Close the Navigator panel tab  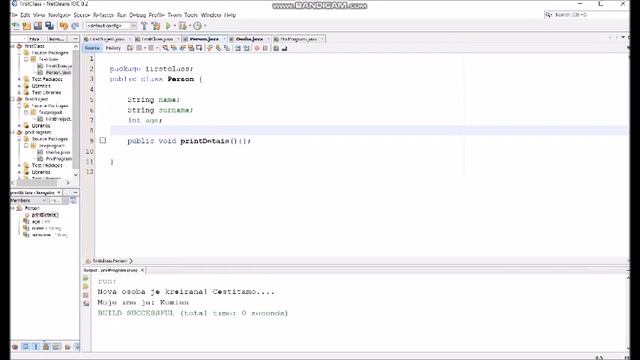tap(59, 192)
